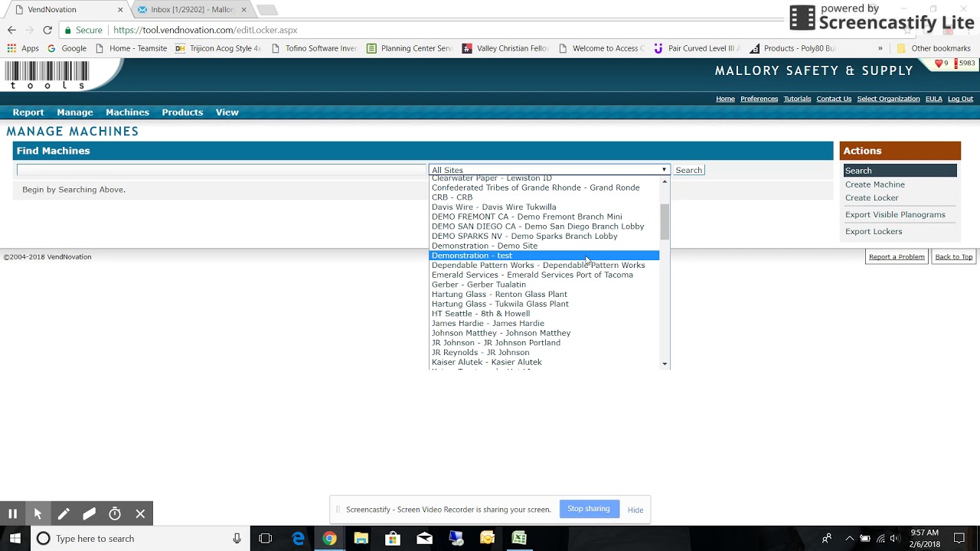Select the Screencastify pen drawing tool
Screen dimensions: 980x551
point(64,514)
